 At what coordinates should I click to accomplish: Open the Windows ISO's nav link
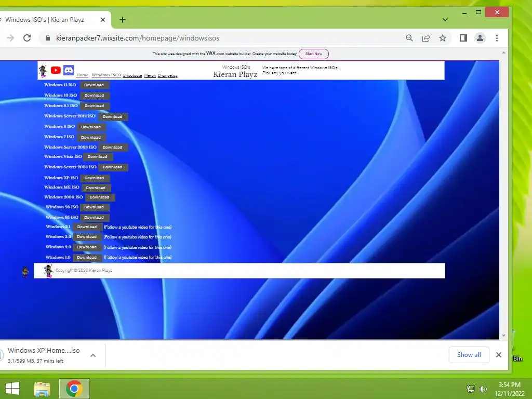106,75
